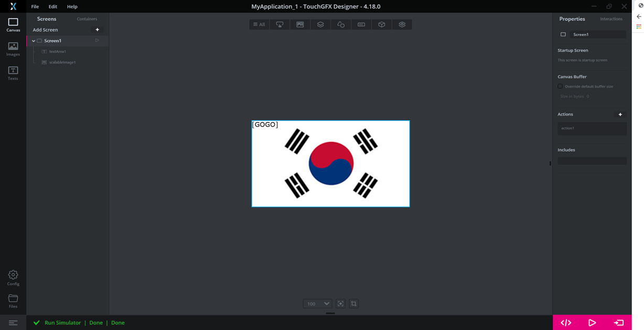Click the Includes input field
The height and width of the screenshot is (330, 644).
[x=592, y=161]
